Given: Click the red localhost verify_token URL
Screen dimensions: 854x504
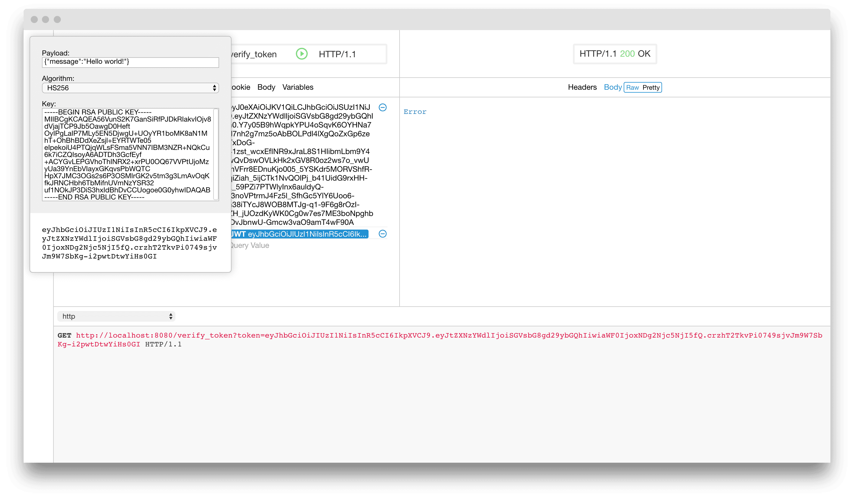Looking at the screenshot, I should tap(440, 340).
